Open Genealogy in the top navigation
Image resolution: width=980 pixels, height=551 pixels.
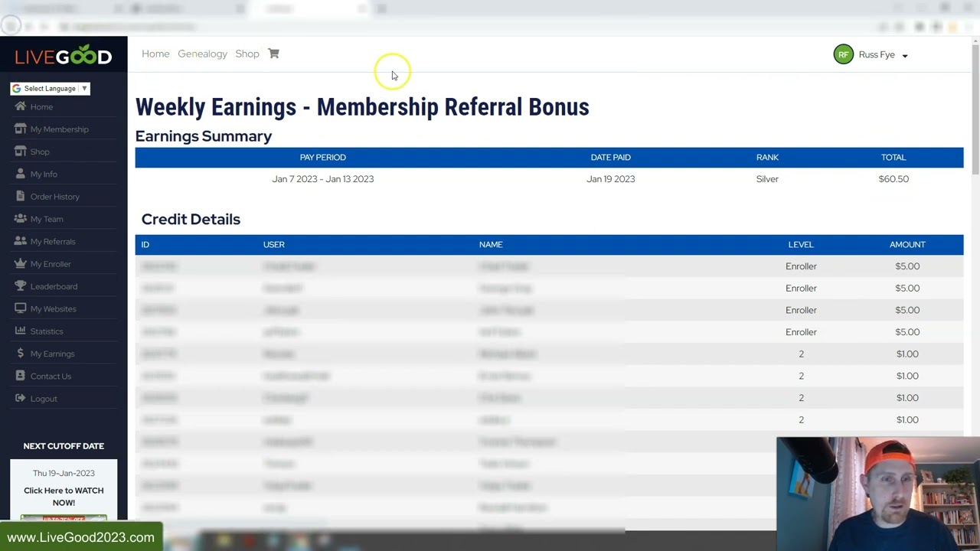[x=202, y=54]
